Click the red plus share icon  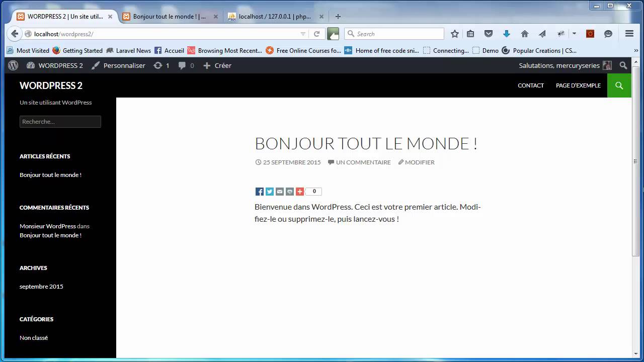click(x=300, y=192)
